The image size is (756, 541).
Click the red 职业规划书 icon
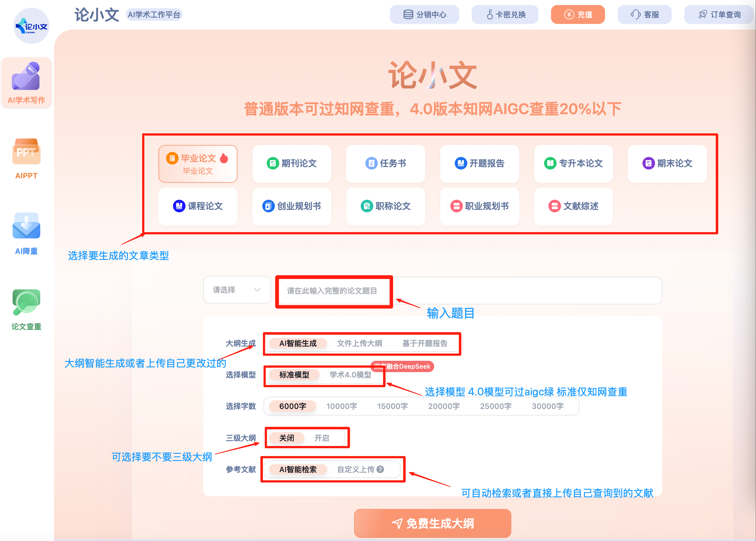[456, 206]
